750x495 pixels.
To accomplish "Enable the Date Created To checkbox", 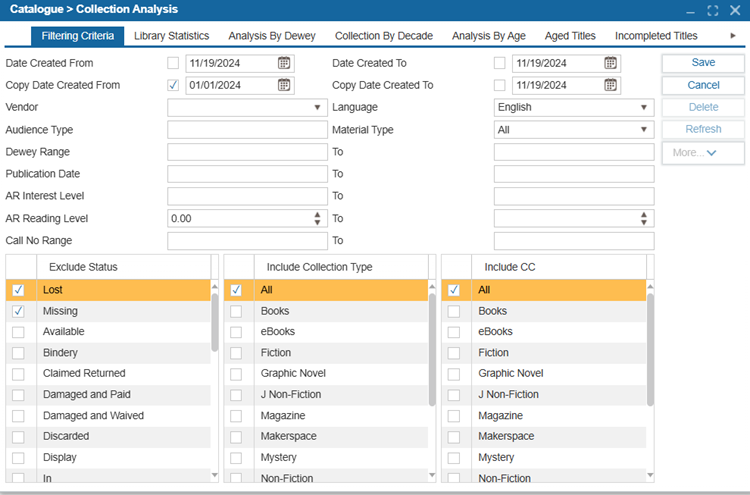I will (499, 63).
